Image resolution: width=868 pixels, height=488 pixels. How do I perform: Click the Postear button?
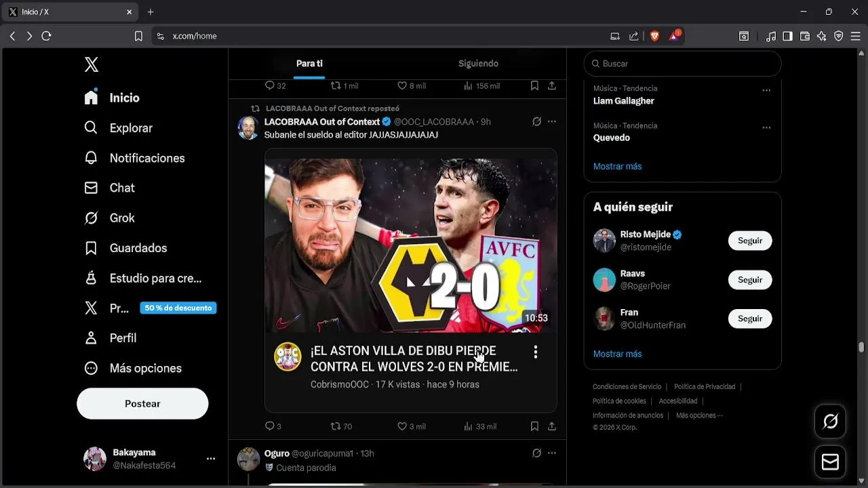click(142, 403)
